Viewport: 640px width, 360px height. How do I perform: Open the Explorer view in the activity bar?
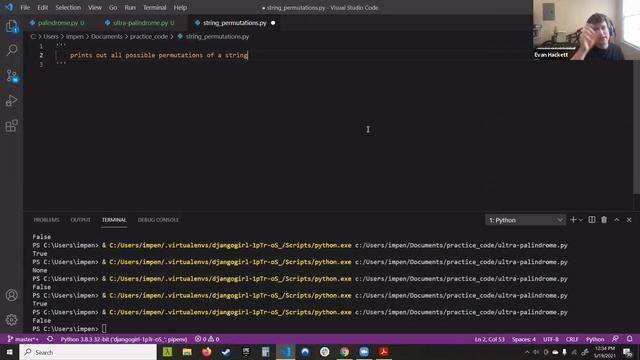tap(11, 26)
